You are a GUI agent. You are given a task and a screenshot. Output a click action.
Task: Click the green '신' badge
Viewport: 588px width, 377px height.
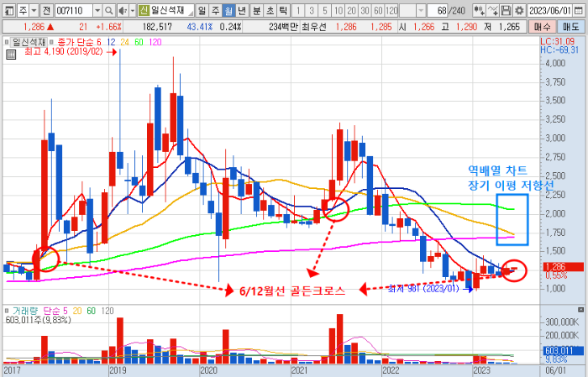144,10
